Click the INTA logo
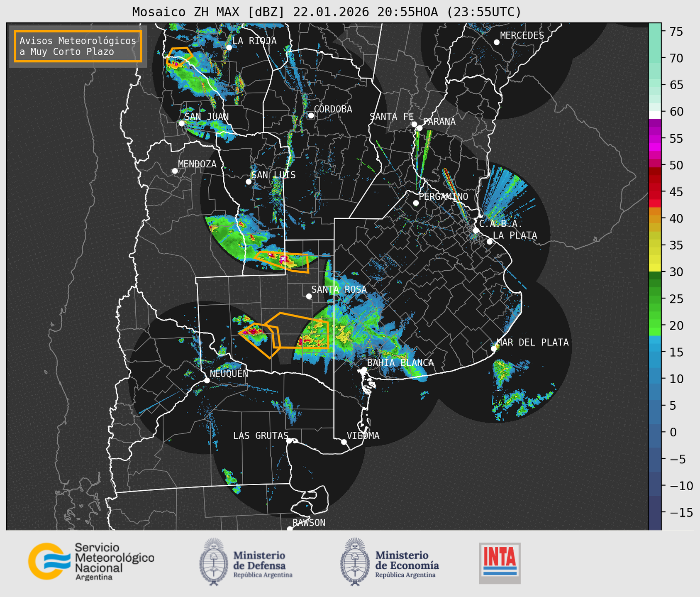Image resolution: width=700 pixels, height=597 pixels. point(500,563)
